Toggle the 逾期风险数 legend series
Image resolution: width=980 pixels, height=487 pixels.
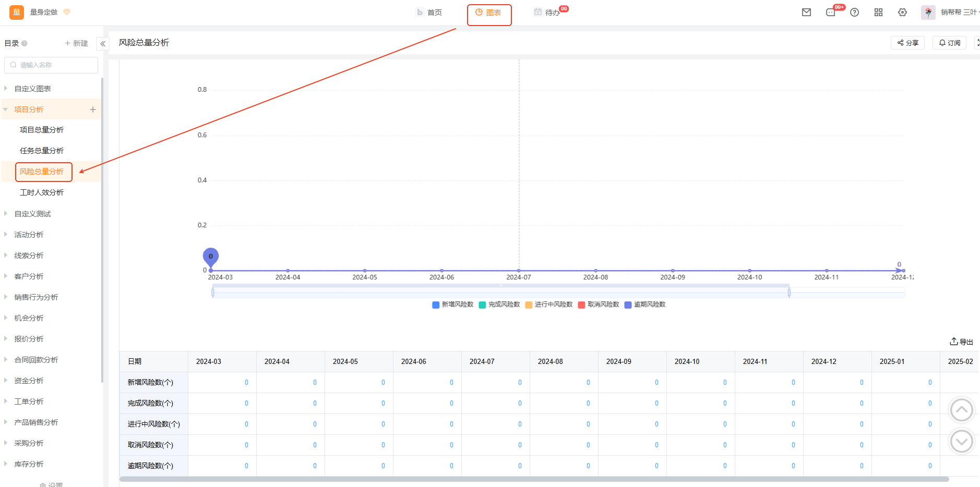(644, 305)
